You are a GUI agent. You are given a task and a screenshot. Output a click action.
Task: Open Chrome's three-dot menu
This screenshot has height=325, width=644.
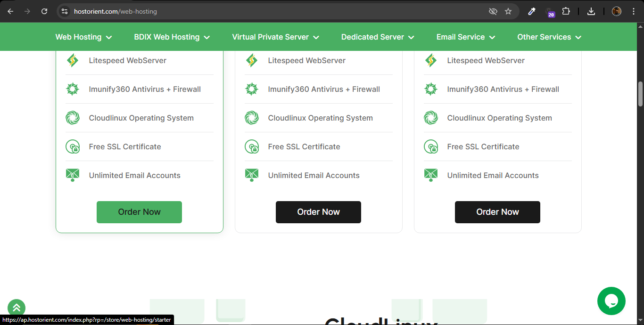click(634, 11)
